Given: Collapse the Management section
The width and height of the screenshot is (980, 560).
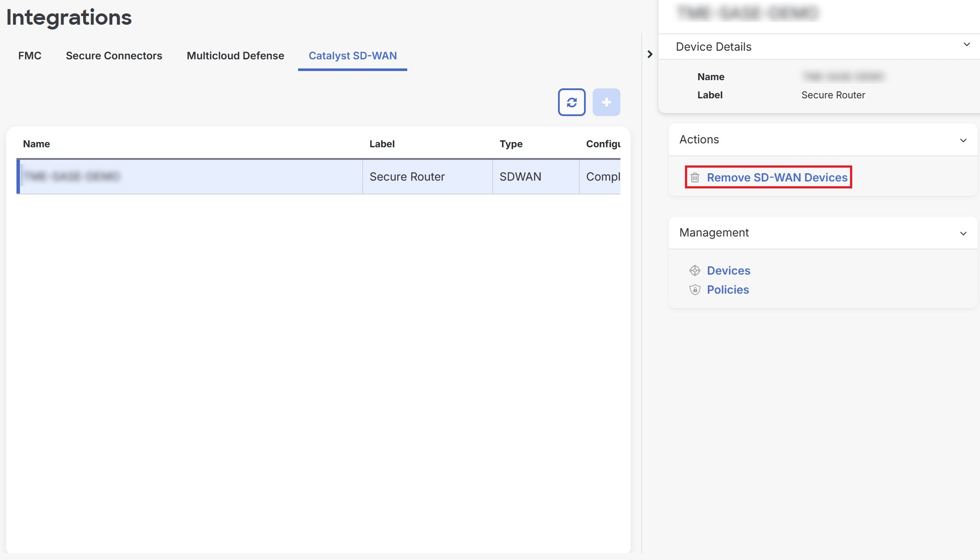Looking at the screenshot, I should coord(963,233).
